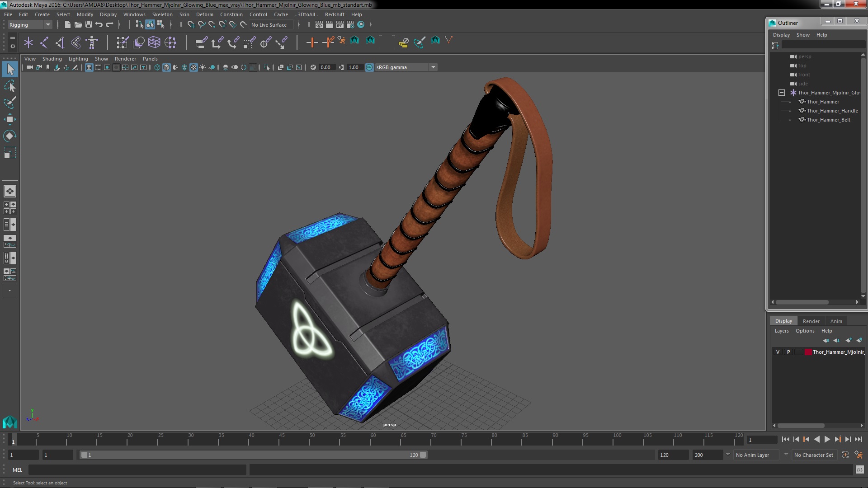This screenshot has width=868, height=488.
Task: Open the sRGB gamma view transform dropdown
Action: [x=406, y=67]
